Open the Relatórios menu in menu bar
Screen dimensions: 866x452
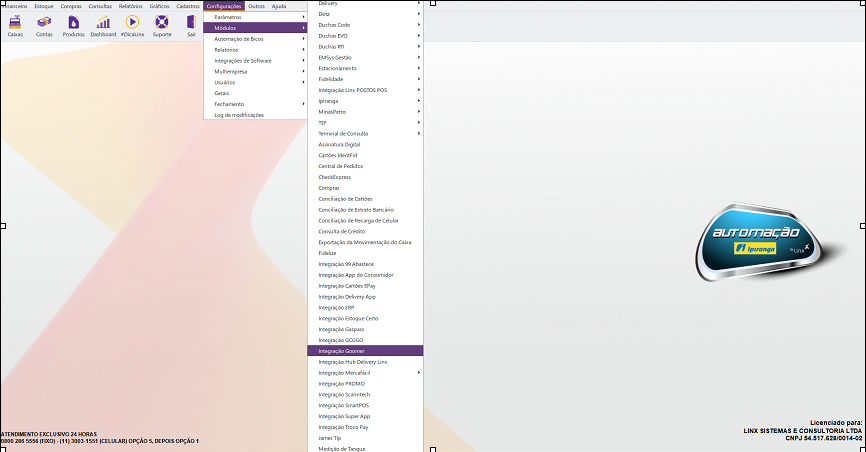(x=130, y=6)
